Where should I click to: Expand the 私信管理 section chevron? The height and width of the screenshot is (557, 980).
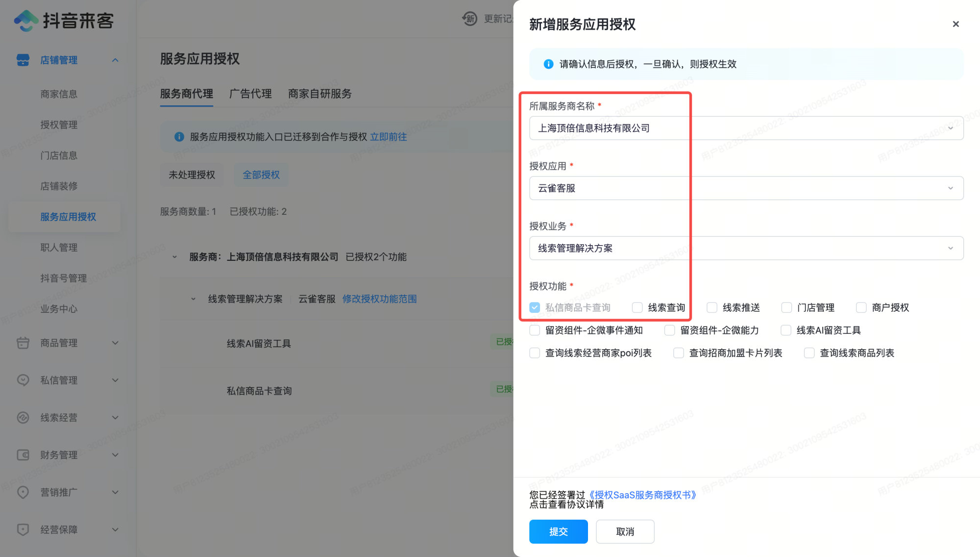[115, 380]
